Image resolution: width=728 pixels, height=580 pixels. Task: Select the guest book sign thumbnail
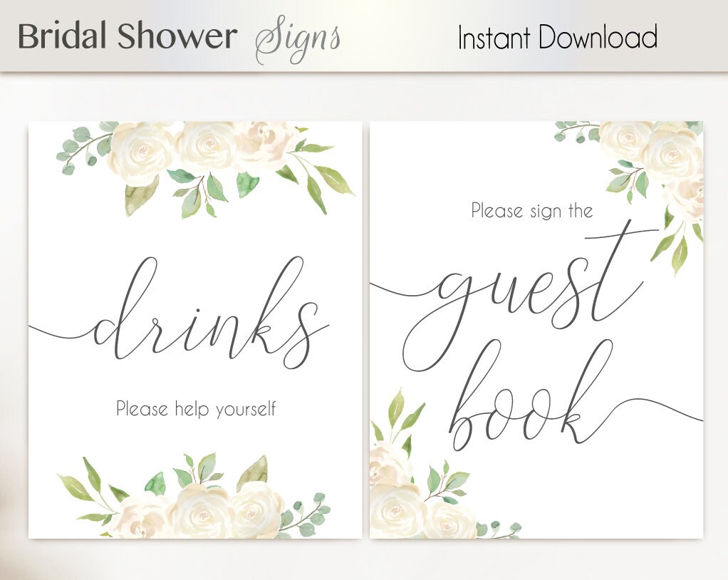click(536, 330)
